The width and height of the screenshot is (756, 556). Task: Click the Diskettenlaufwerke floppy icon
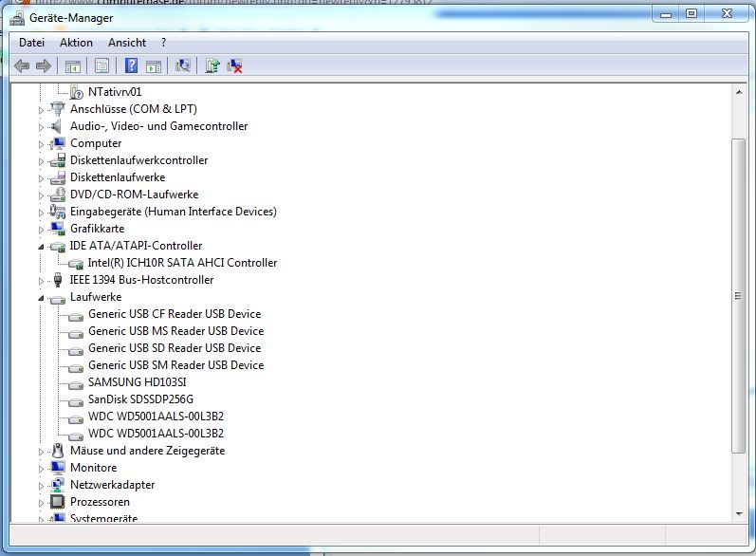click(58, 177)
